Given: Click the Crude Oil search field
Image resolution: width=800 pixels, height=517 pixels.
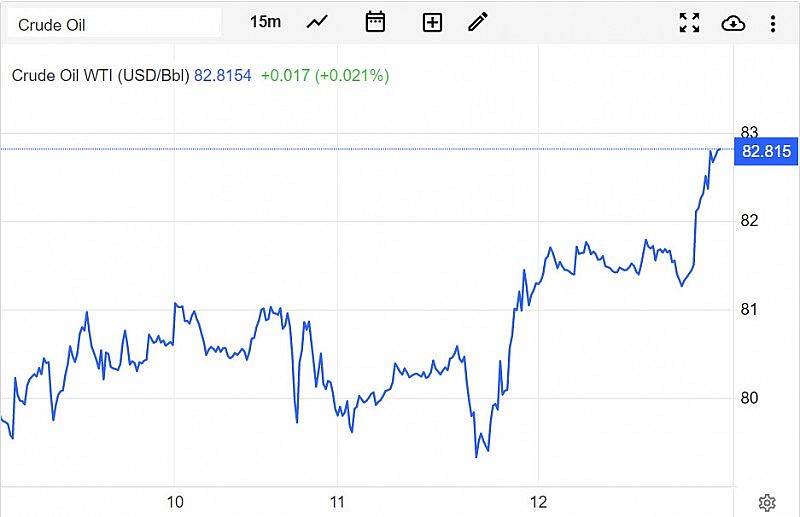Looking at the screenshot, I should click(x=113, y=23).
